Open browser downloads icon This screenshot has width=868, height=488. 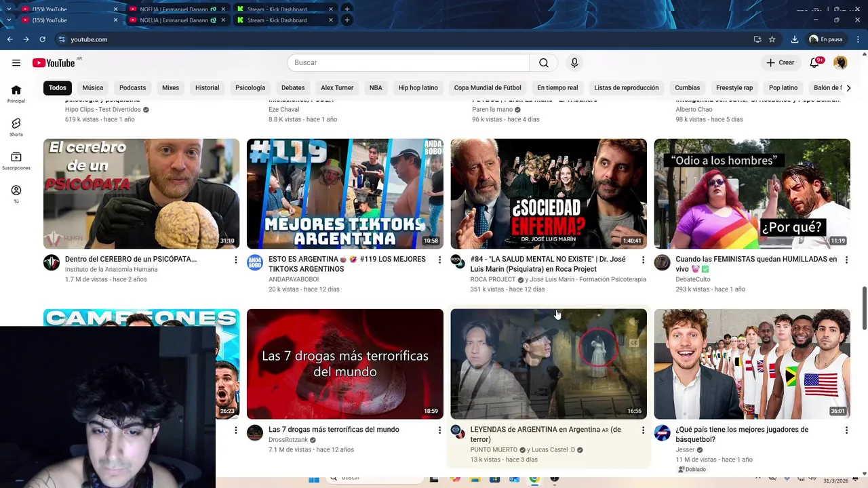point(795,39)
